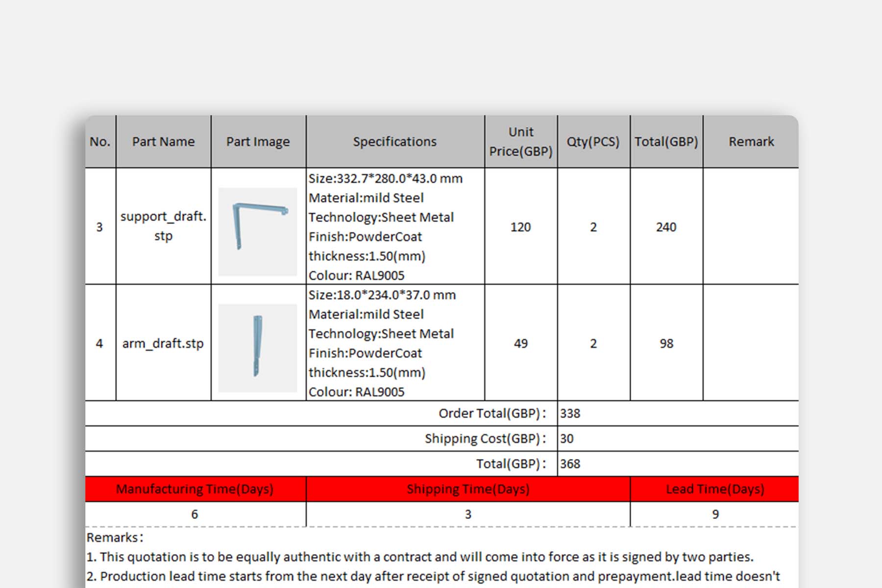Click the manufacturing time value 6
The image size is (882, 588).
click(x=195, y=514)
